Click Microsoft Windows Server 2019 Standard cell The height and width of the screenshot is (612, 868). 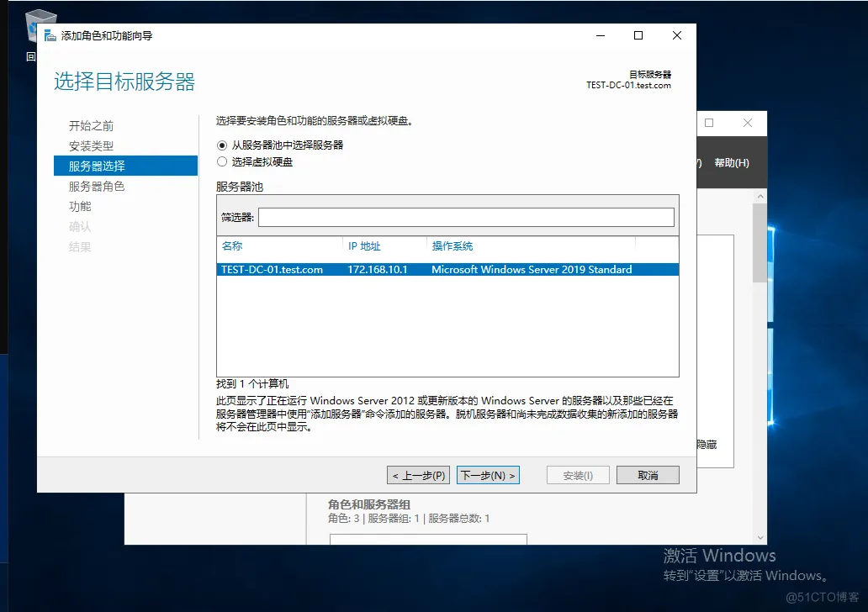pos(532,270)
